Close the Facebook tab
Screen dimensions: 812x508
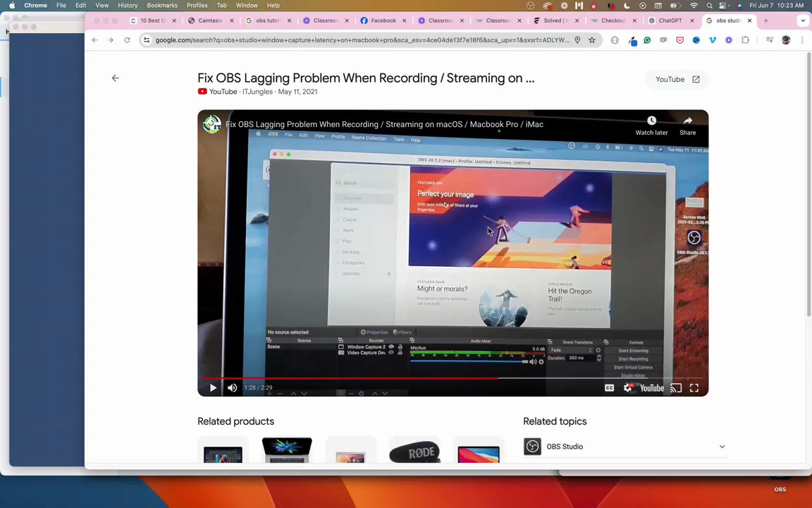click(405, 20)
